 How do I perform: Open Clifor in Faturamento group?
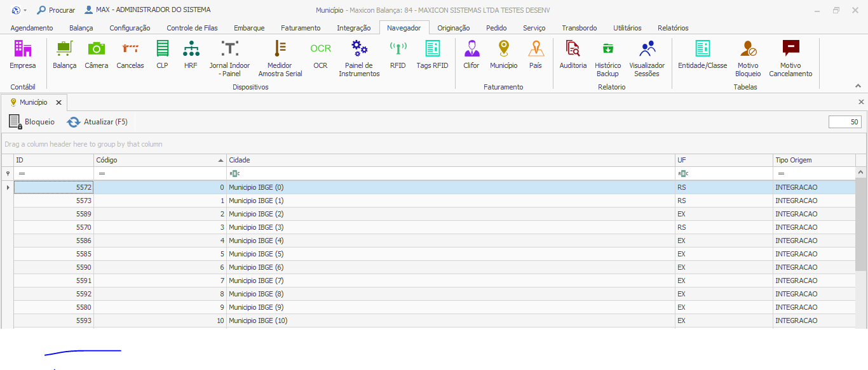471,55
